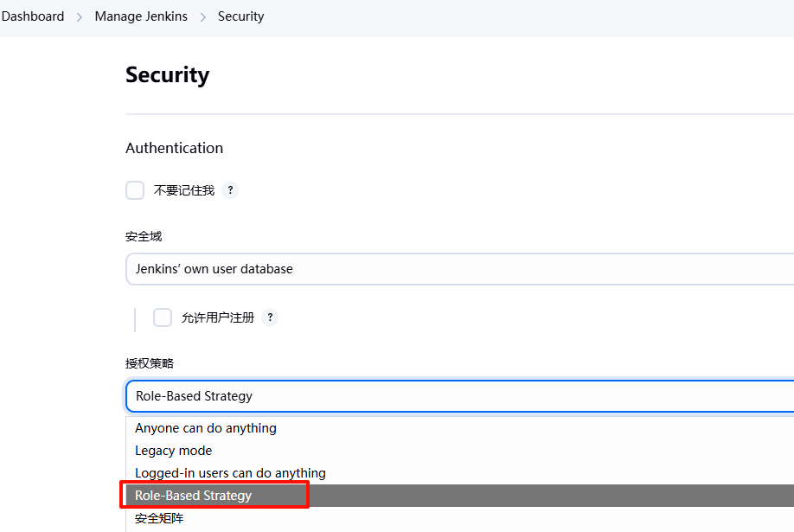Collapse the 授权策略 dropdown showing Role-Based Strategy
794x532 pixels.
tap(458, 396)
